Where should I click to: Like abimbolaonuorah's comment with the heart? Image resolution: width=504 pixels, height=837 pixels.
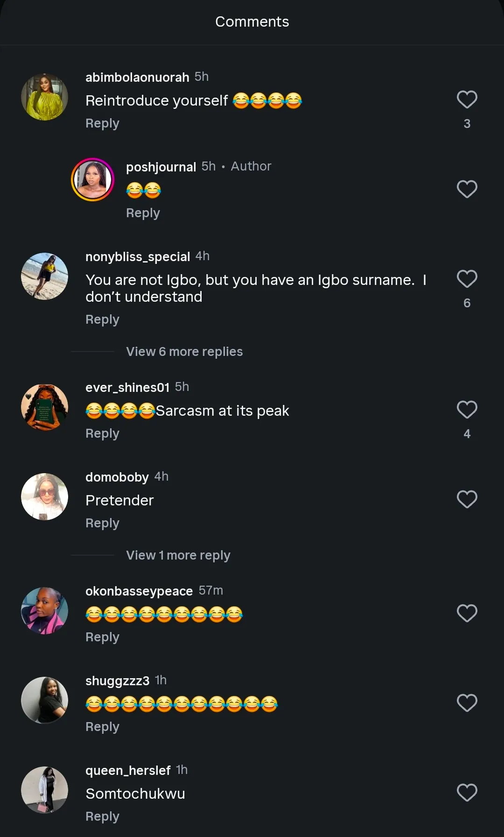coord(467,99)
